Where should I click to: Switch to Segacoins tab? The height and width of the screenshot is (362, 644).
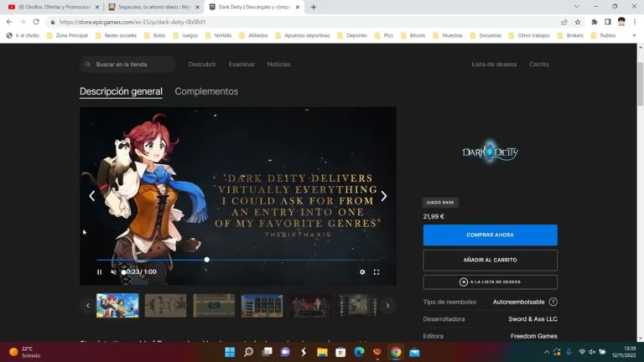153,7
